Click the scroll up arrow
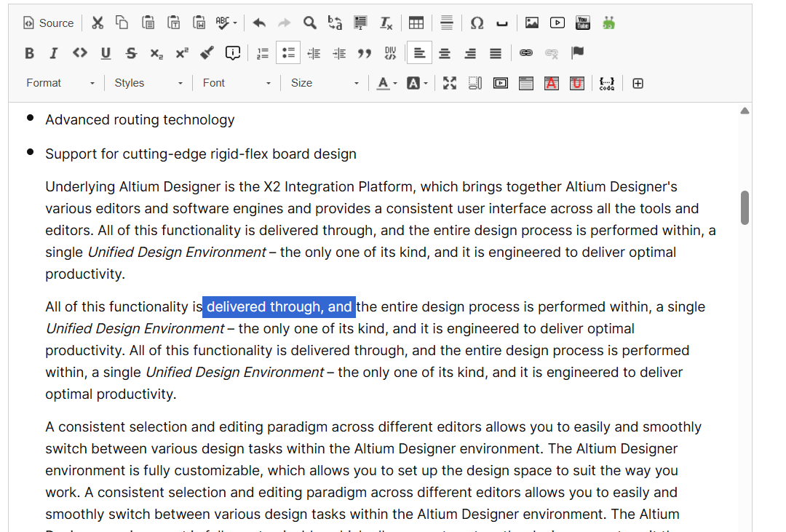Screen dimensions: 786x532 coord(745,111)
